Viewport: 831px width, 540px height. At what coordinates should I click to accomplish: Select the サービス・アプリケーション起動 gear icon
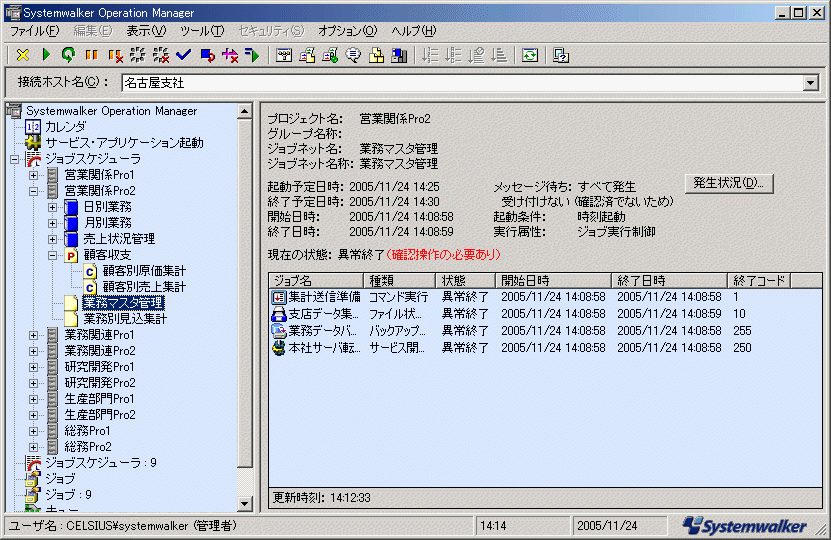(x=33, y=143)
